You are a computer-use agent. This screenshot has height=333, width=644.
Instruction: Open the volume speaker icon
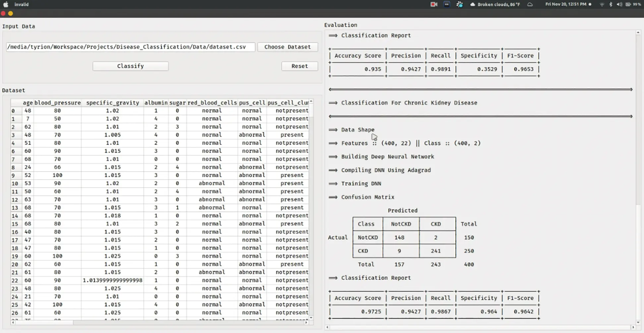point(619,4)
